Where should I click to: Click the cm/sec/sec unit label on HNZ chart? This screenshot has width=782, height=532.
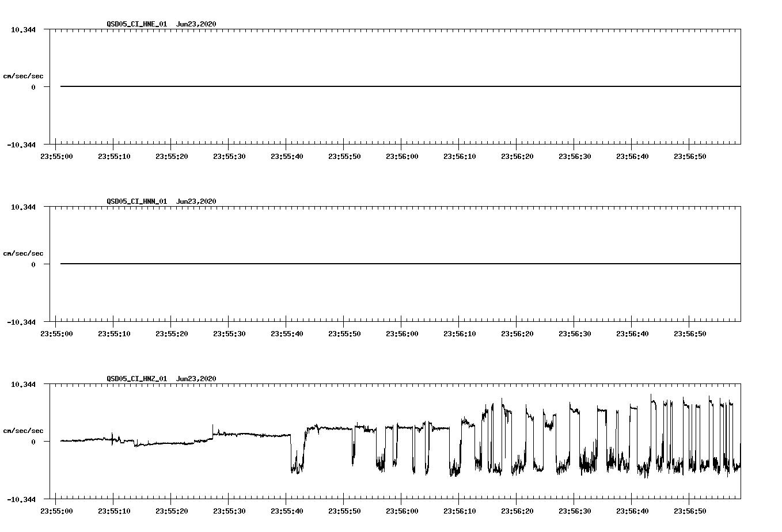tap(23, 431)
